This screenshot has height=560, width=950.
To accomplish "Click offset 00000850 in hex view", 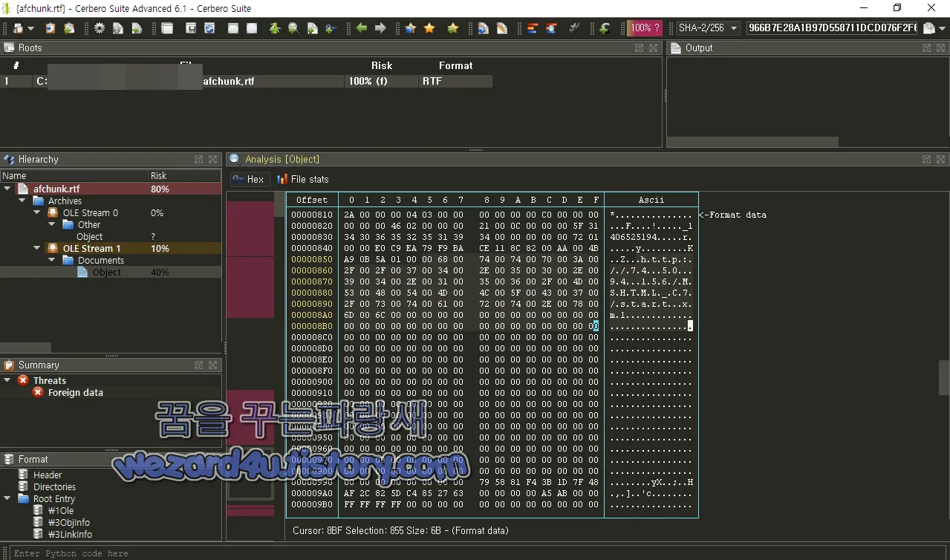I will coord(311,259).
